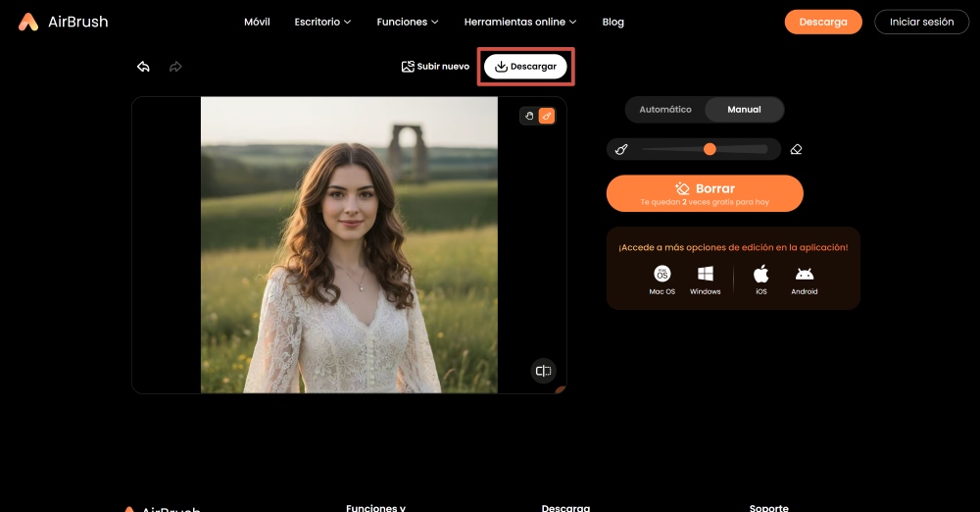Screen dimensions: 980x512
Task: Open the Blog page
Action: click(613, 22)
